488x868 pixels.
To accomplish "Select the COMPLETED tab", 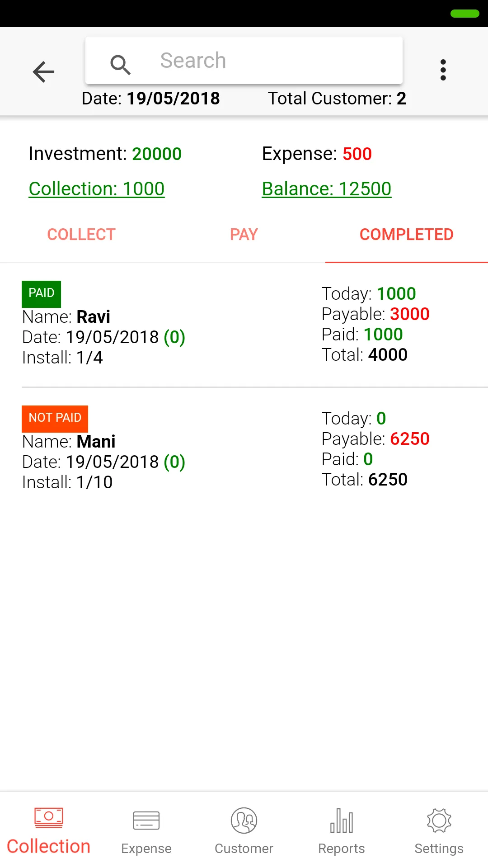I will [x=407, y=235].
